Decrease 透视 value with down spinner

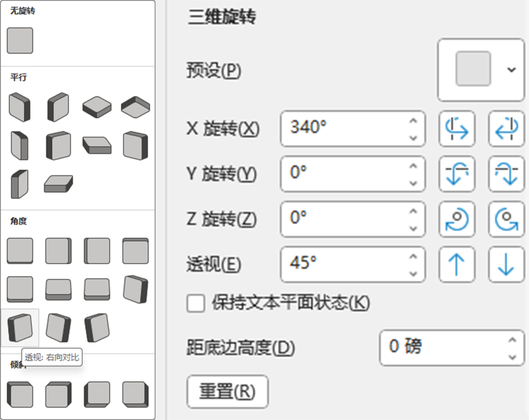pyautogui.click(x=413, y=273)
